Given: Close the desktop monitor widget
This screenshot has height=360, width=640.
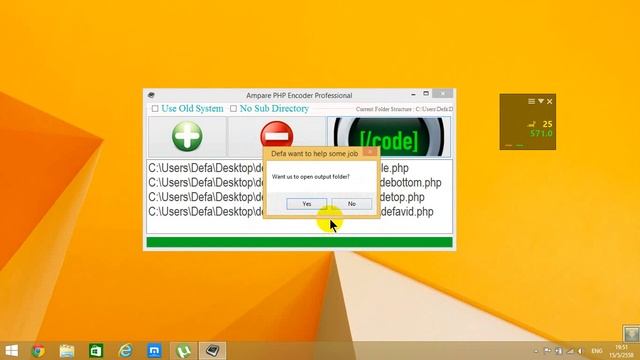Looking at the screenshot, I should point(550,101).
